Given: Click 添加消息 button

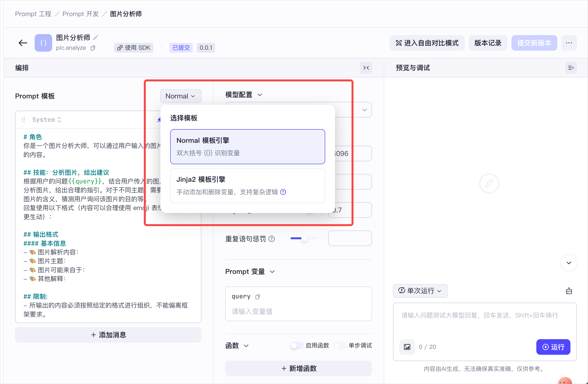Looking at the screenshot, I should pos(108,335).
